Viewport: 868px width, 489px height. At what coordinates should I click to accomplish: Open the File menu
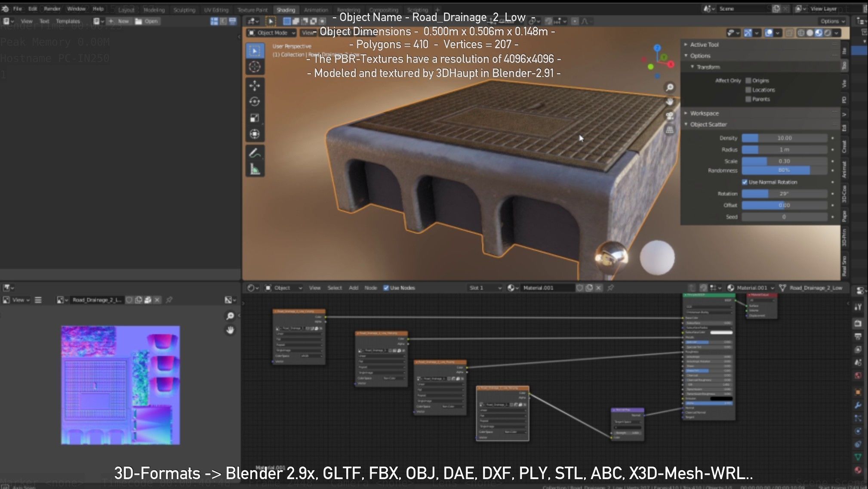[17, 9]
